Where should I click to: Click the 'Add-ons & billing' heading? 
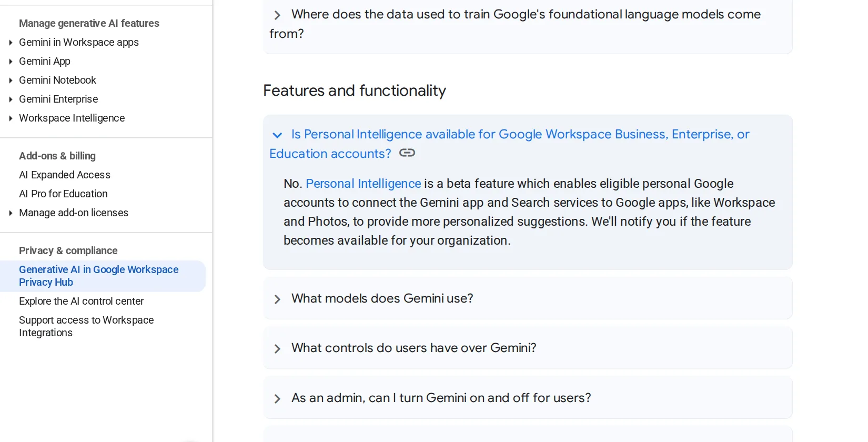[x=57, y=156]
